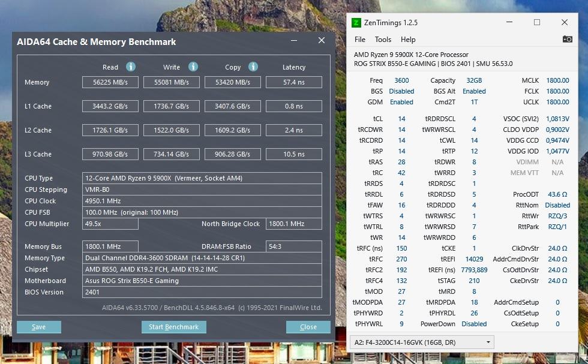Click the tRC value 42
Screen dimensions: 588x364
pyautogui.click(x=401, y=173)
